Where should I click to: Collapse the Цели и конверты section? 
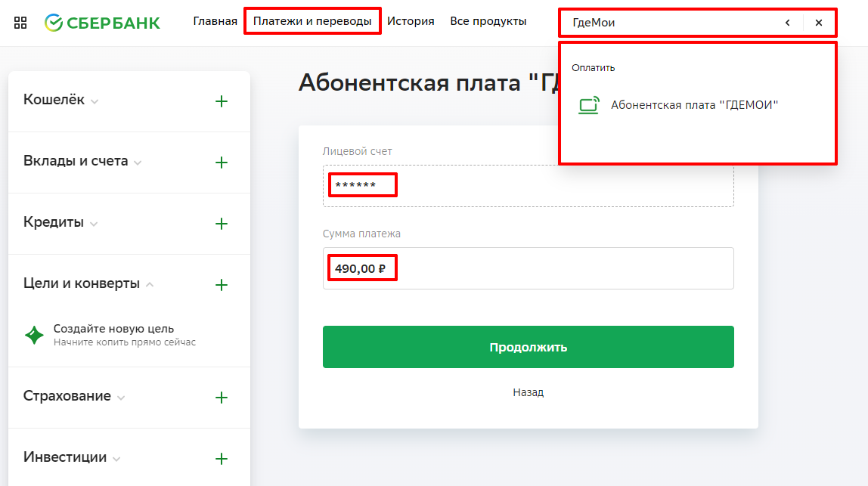[88, 284]
